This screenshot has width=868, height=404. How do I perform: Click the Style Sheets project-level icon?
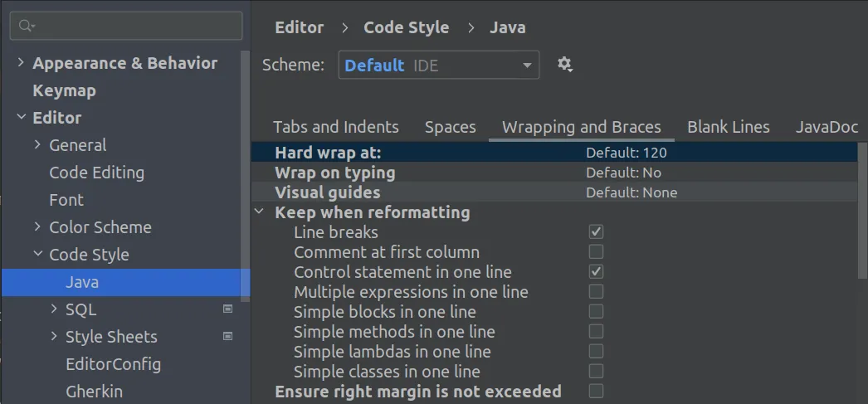(228, 337)
